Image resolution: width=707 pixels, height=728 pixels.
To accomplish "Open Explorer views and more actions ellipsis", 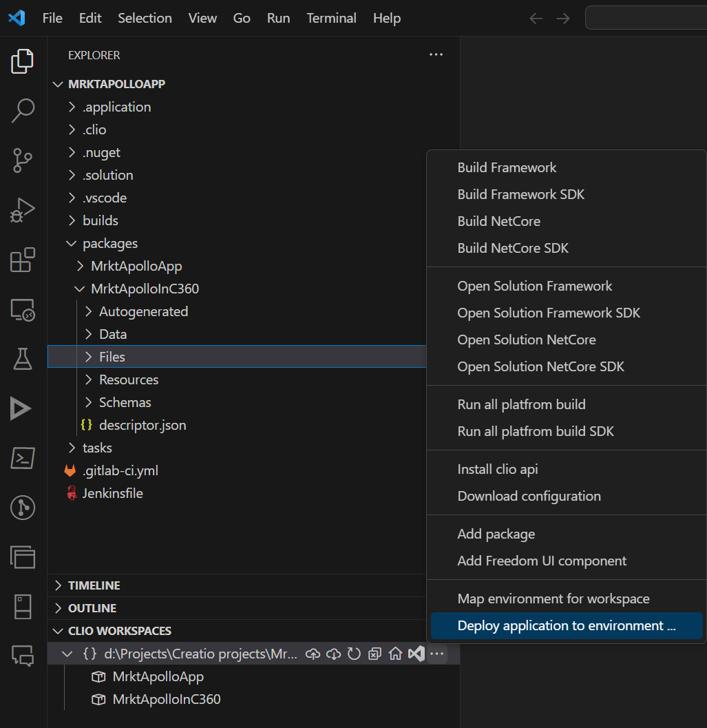I will [x=436, y=55].
